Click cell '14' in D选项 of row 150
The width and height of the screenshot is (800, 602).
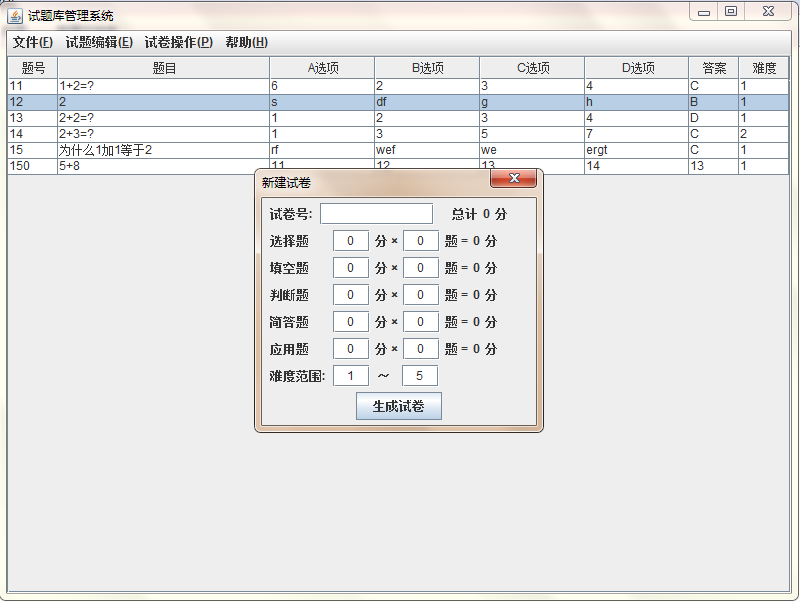[637, 166]
